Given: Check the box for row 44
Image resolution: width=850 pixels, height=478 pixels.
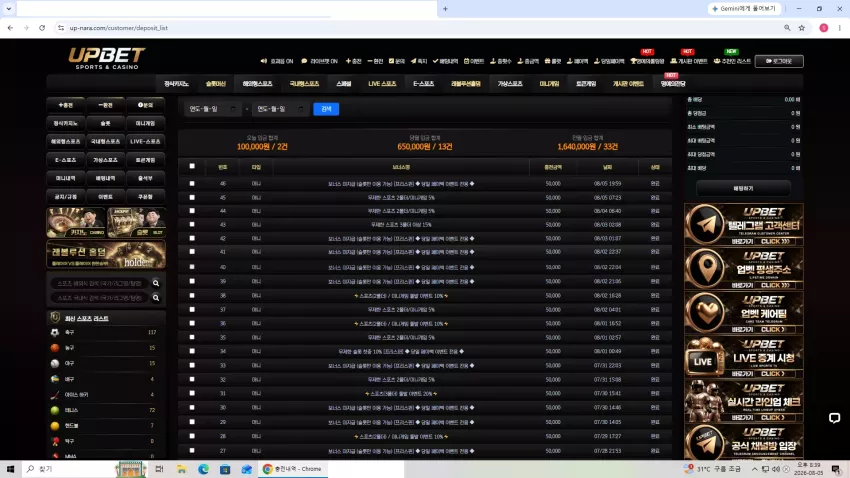Looking at the screenshot, I should click(x=192, y=211).
